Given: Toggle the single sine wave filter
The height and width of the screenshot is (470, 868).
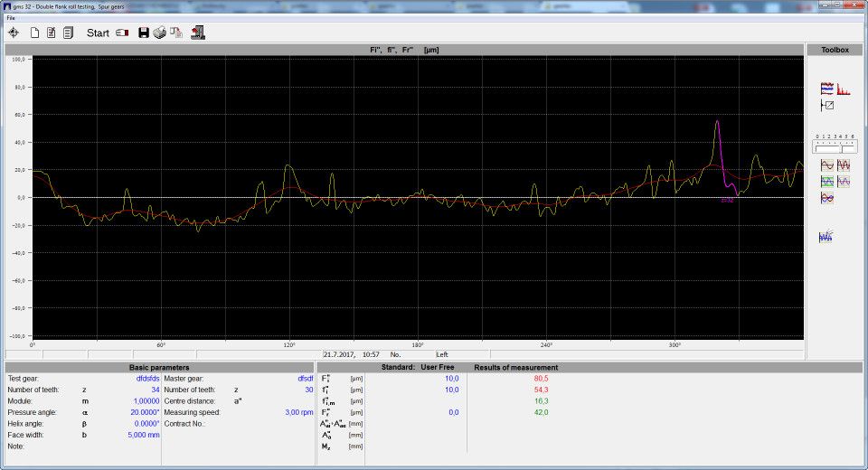Looking at the screenshot, I should (826, 165).
